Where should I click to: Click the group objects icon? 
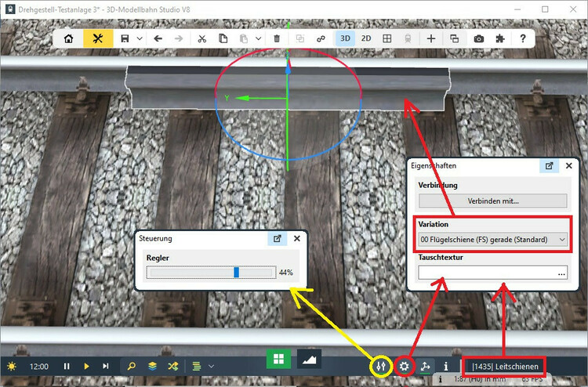coord(300,38)
